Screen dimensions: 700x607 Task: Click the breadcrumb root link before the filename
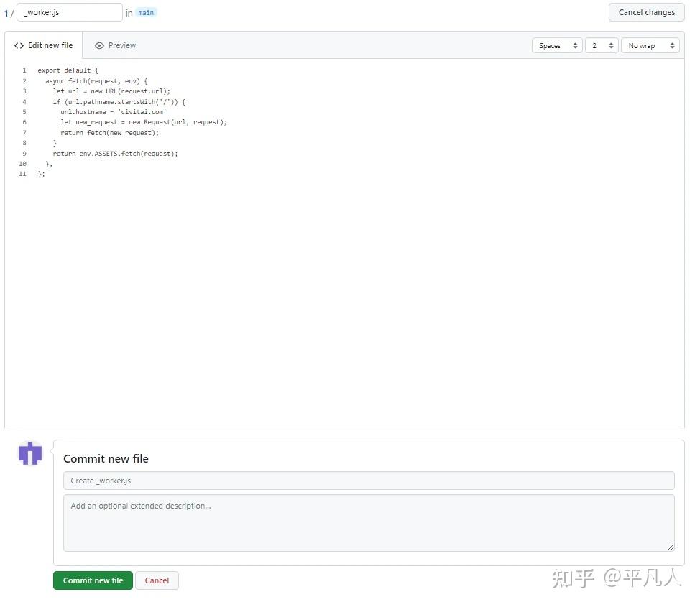coord(6,12)
